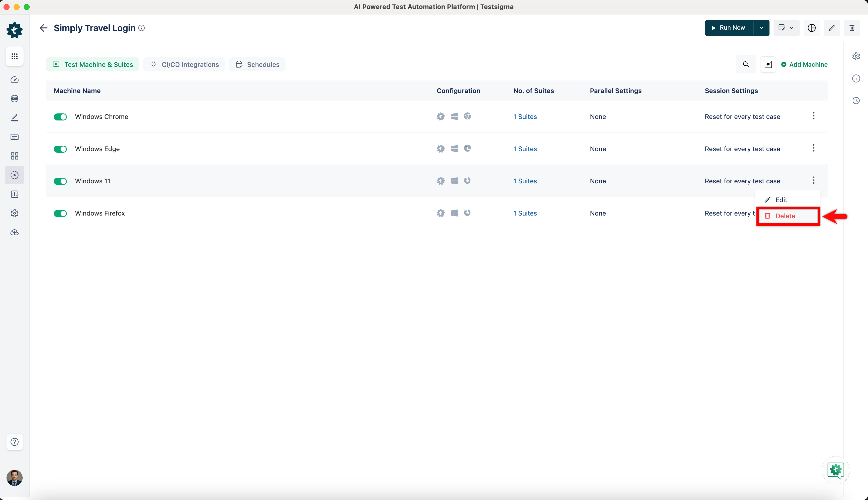Open the run history clock icon
The height and width of the screenshot is (500, 868).
point(856,101)
